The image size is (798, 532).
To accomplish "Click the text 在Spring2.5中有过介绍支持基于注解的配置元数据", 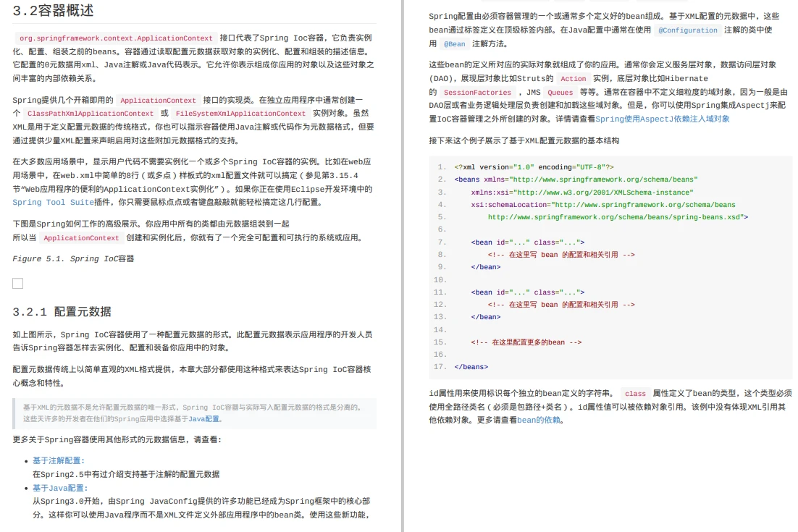I will click(x=126, y=475).
